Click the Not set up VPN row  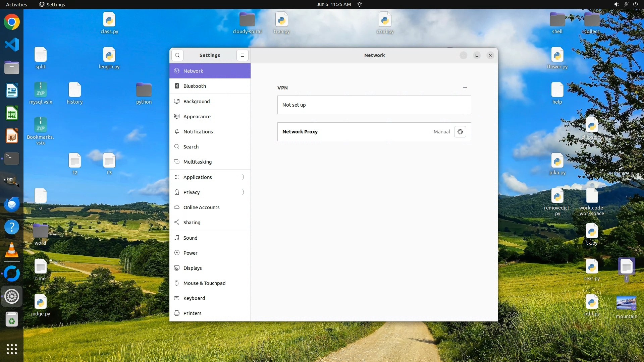click(x=374, y=105)
